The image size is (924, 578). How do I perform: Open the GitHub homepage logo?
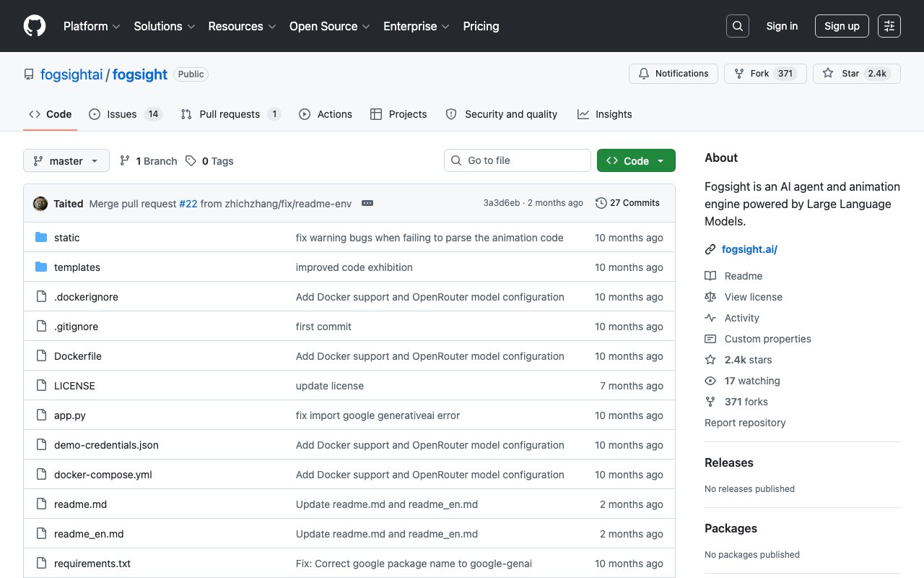(x=35, y=26)
